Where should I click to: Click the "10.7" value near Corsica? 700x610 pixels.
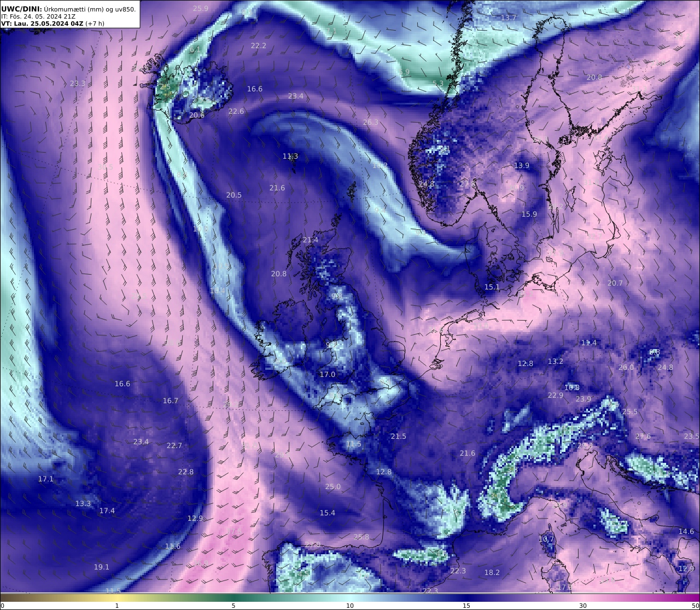pos(546,539)
